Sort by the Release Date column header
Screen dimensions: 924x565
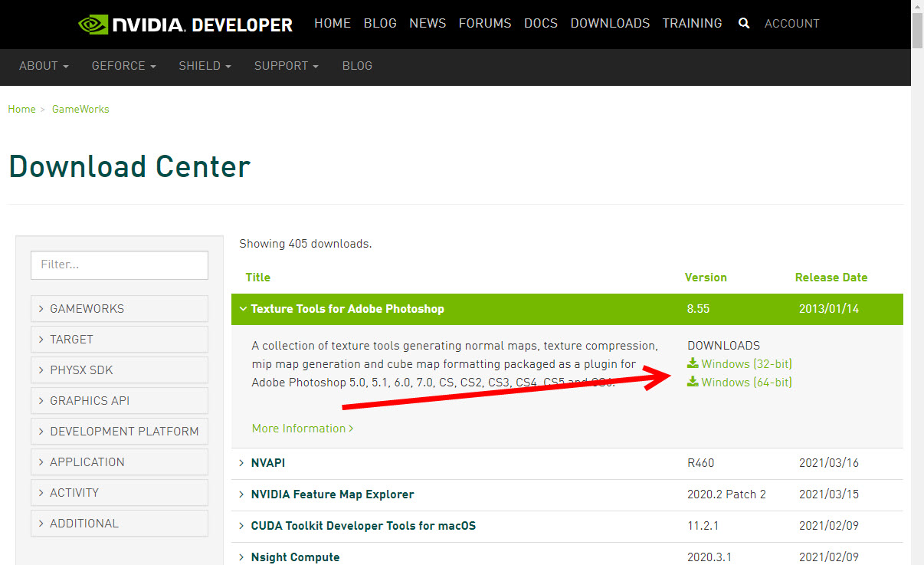[x=831, y=278]
